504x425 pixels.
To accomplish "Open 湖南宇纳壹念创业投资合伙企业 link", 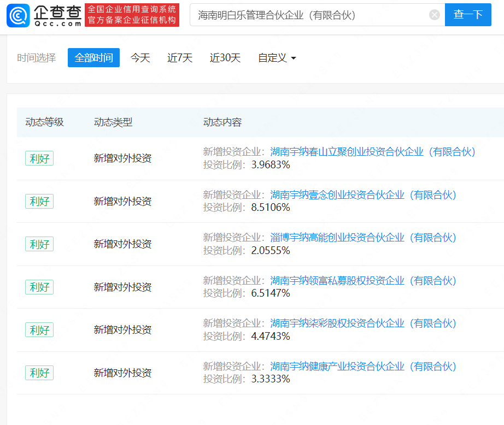I will pyautogui.click(x=363, y=194).
